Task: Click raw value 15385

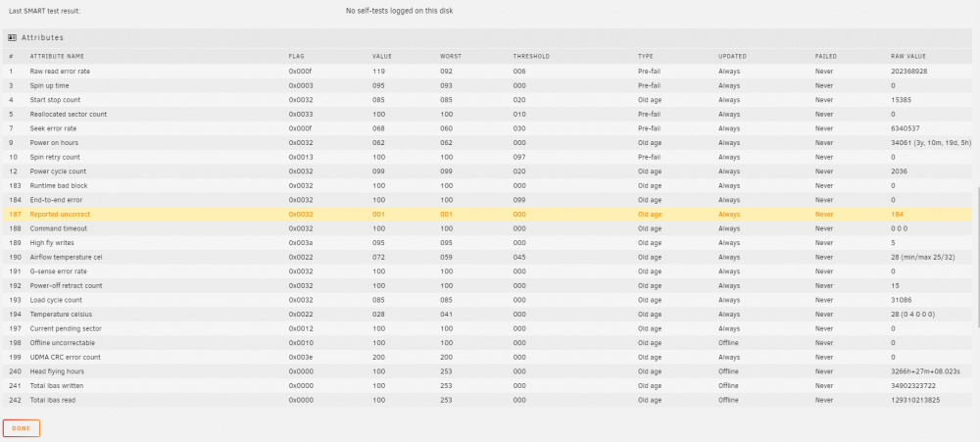Action: coord(901,100)
